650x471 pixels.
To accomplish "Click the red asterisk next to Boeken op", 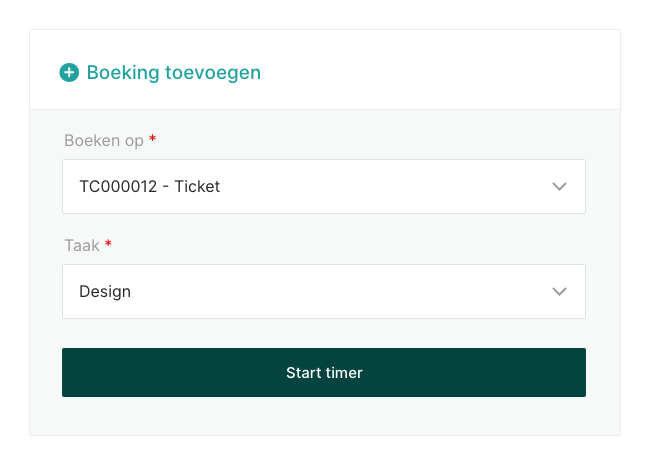I will click(x=153, y=139).
